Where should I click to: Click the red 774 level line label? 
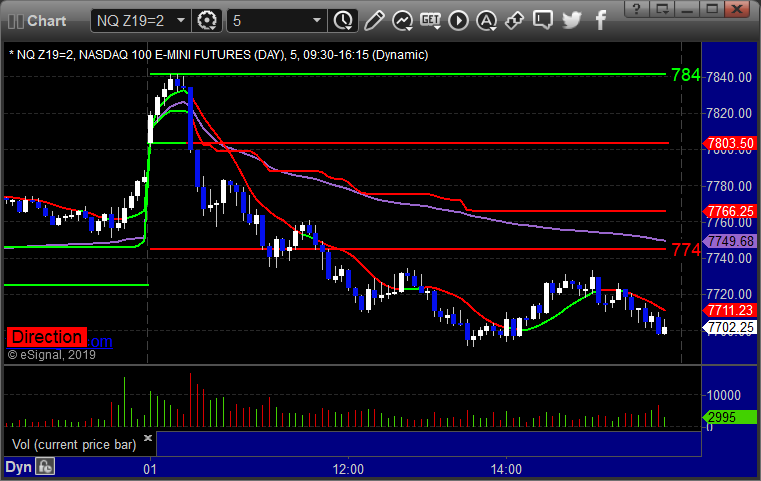685,249
